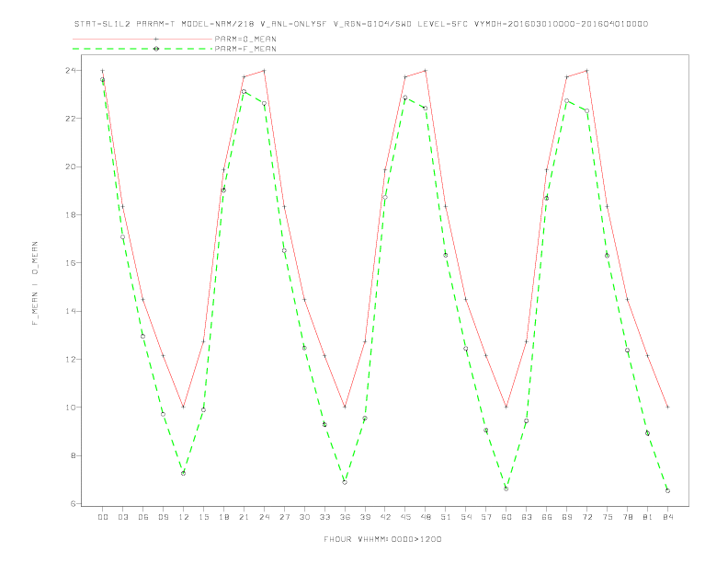Click the green F_MEAN circle marker at hour 03
Screen dimensions: 728x563
tap(122, 237)
